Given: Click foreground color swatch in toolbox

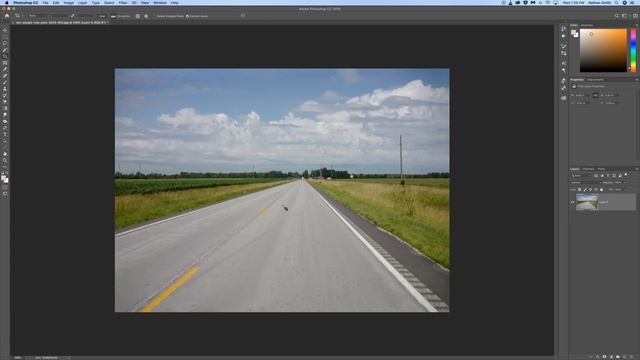Looking at the screenshot, I should pos(4,178).
